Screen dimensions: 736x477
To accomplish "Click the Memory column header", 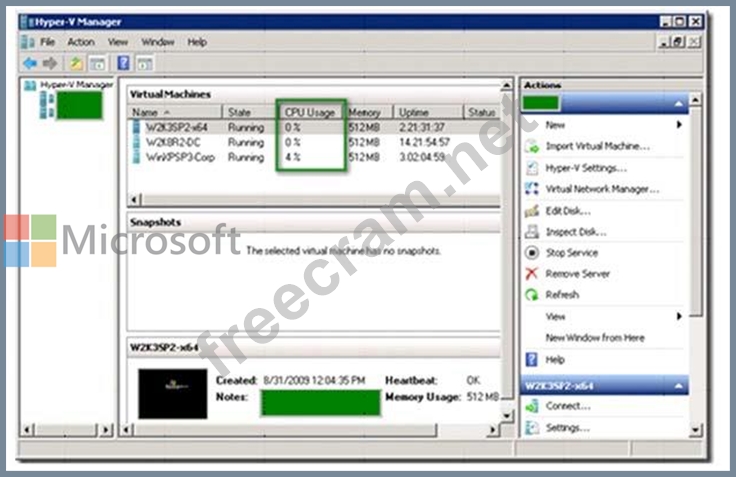I will 369,112.
